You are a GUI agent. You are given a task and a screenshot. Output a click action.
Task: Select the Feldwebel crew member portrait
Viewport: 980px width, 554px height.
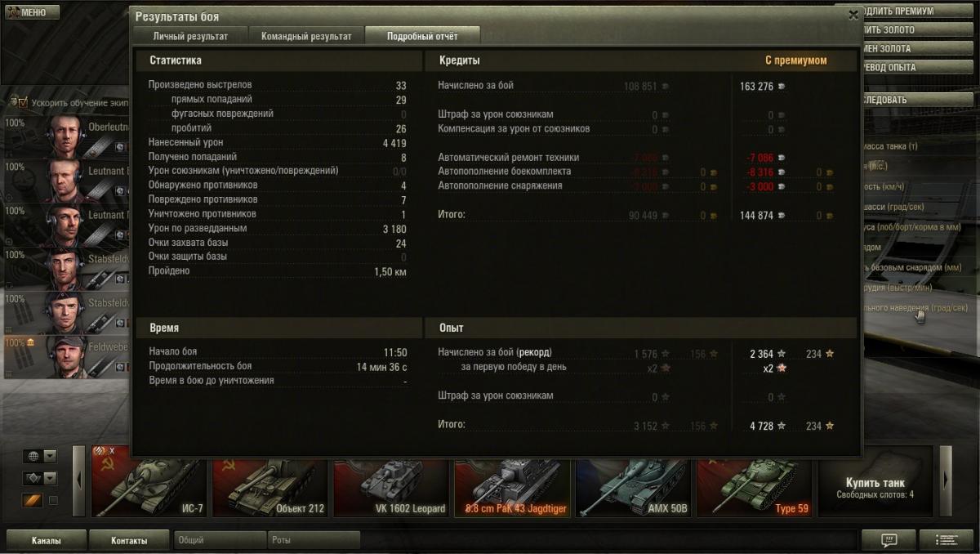pyautogui.click(x=65, y=357)
